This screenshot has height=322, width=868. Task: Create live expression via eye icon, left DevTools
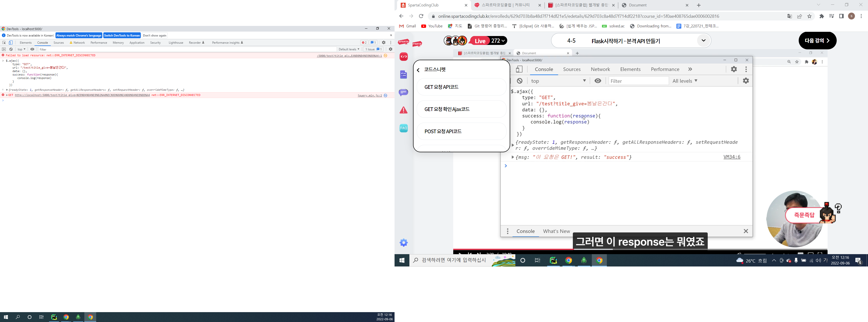pyautogui.click(x=32, y=49)
